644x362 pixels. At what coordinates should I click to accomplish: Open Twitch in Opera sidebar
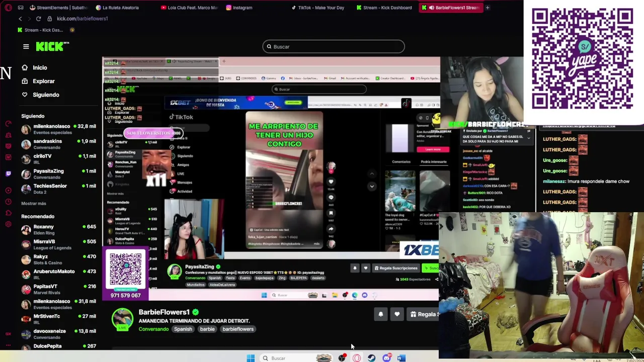pyautogui.click(x=8, y=173)
